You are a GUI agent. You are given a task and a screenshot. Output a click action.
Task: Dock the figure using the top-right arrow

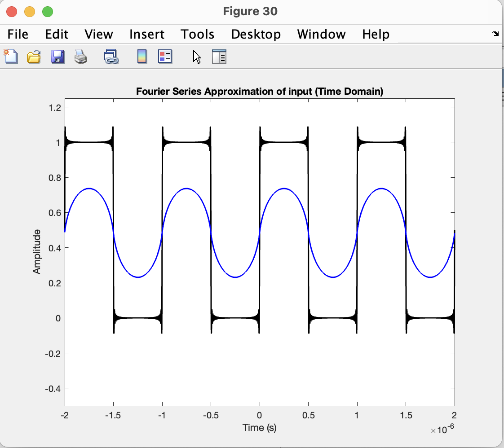[495, 34]
